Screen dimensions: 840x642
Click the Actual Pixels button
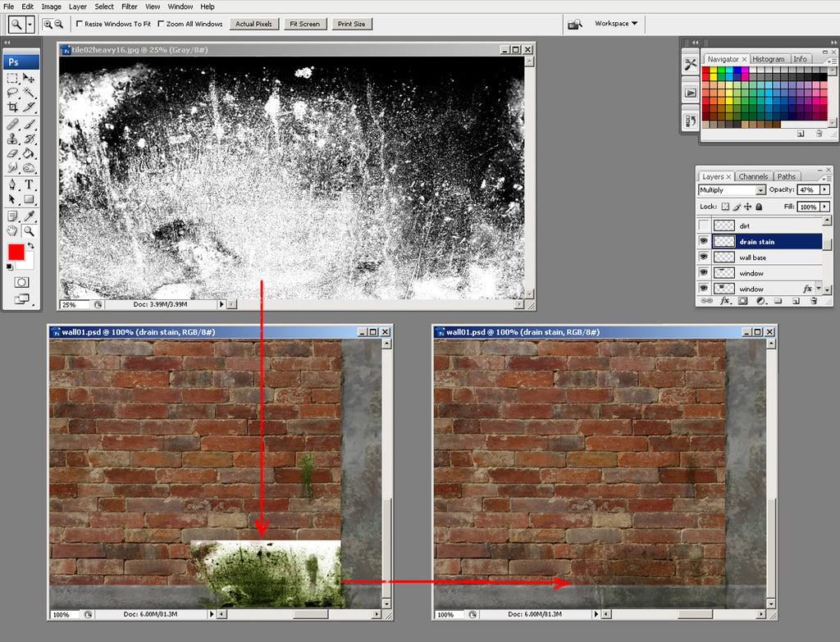(x=253, y=25)
